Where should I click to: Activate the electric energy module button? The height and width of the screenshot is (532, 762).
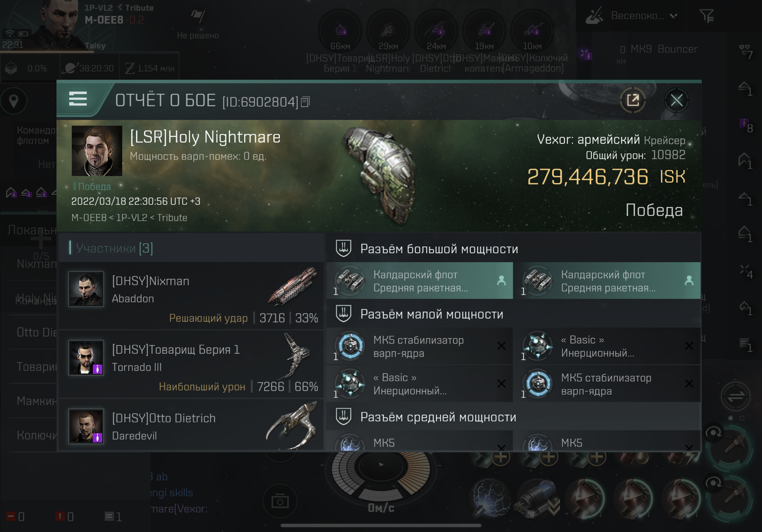coord(490,499)
